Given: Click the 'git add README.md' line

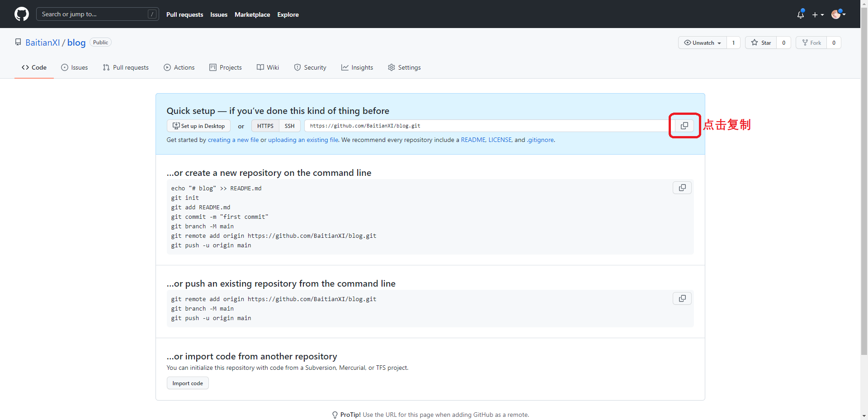Looking at the screenshot, I should click(201, 207).
